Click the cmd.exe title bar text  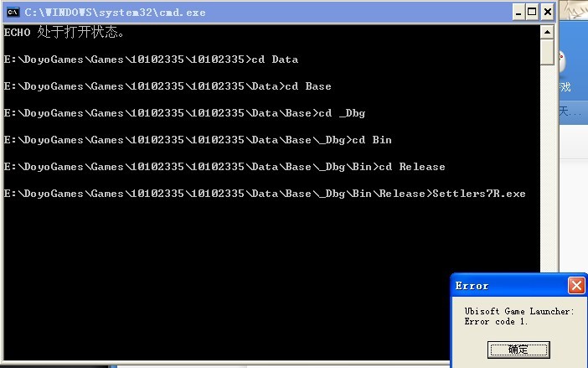[x=115, y=13]
